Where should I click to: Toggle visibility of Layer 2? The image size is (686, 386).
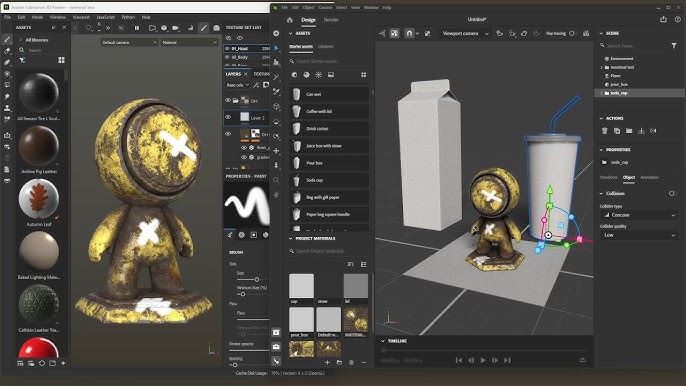click(228, 117)
